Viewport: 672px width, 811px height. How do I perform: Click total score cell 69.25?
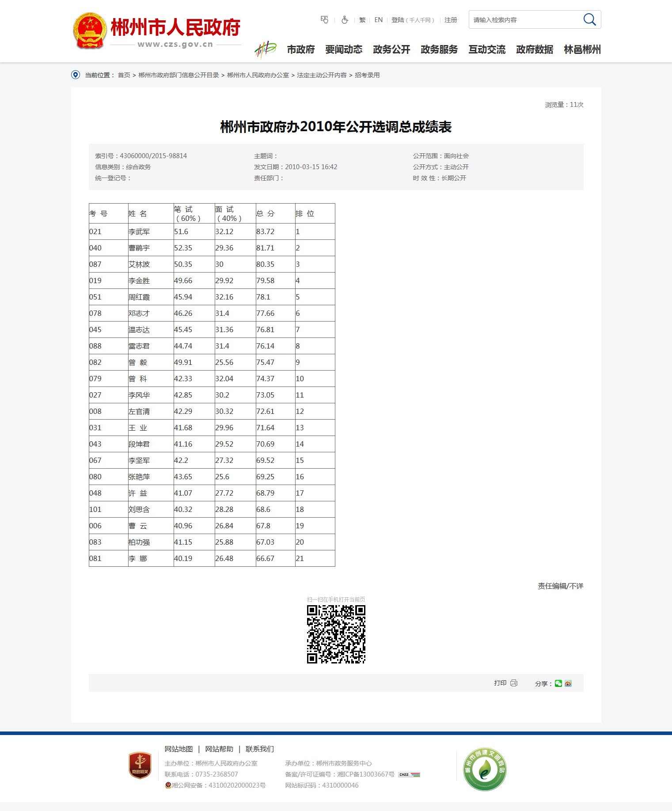coord(265,477)
